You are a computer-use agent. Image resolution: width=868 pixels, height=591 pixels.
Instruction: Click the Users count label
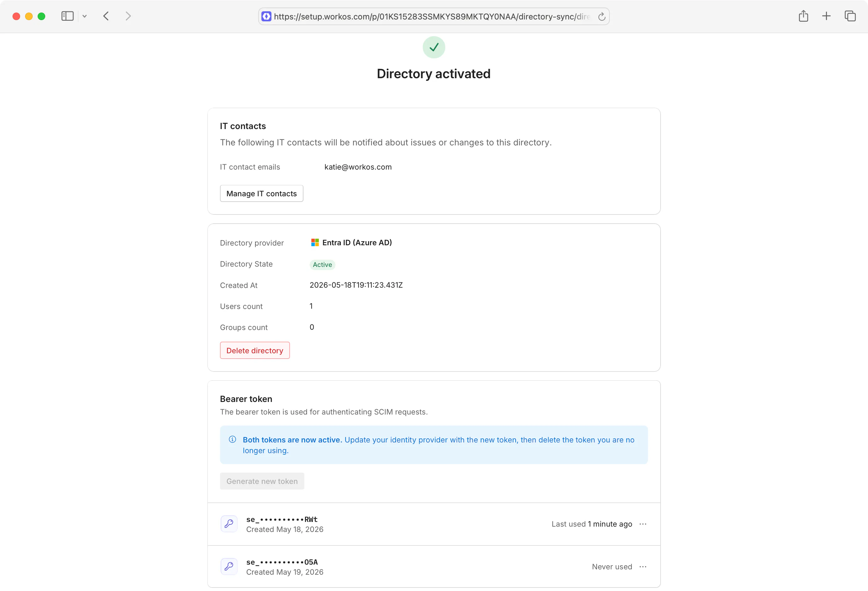(x=241, y=306)
